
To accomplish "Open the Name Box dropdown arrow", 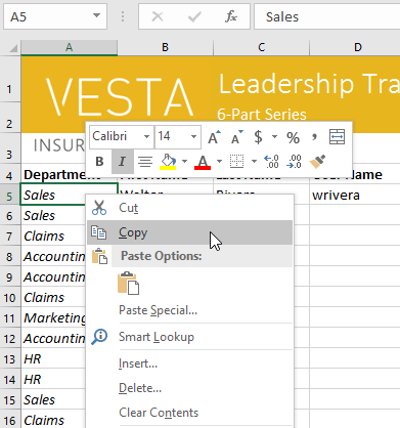I will (x=97, y=15).
